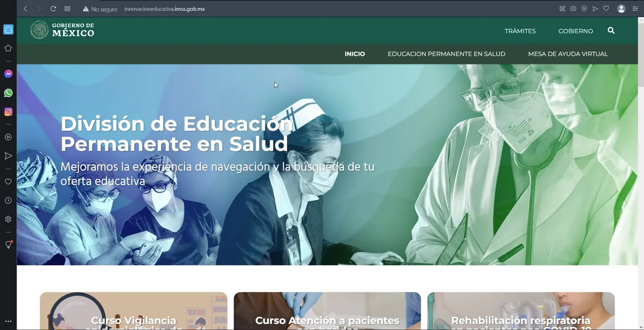Screen dimensions: 644x330
Task: Click the lightbulb icon with red dot
Action: pyautogui.click(x=8, y=244)
